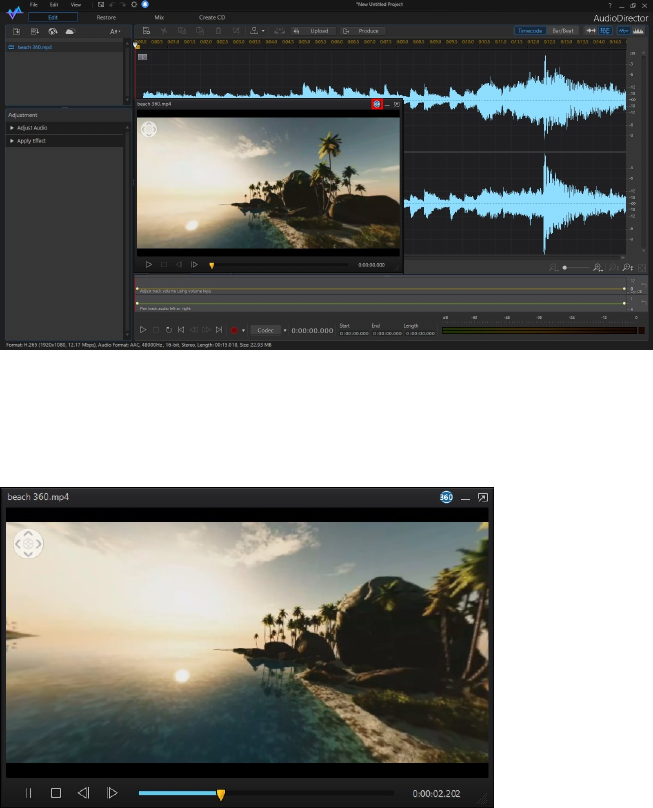Click the paste toolbar icon
The width and height of the screenshot is (653, 808).
pos(200,31)
